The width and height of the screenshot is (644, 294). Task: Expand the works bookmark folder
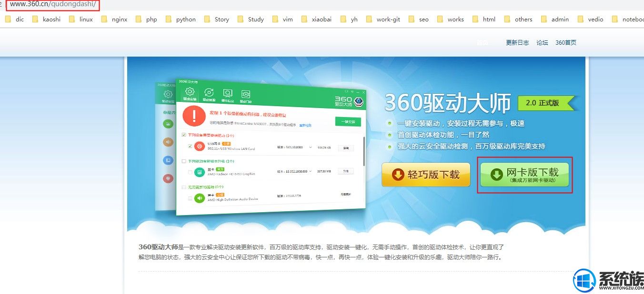[451, 20]
